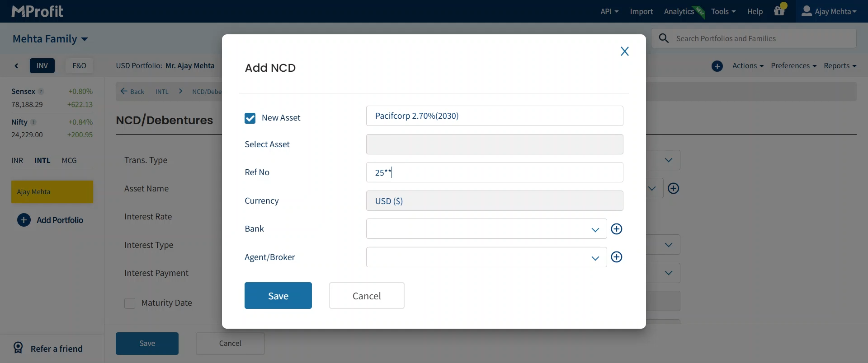
Task: Open the gift box rewards icon
Action: [x=779, y=11]
